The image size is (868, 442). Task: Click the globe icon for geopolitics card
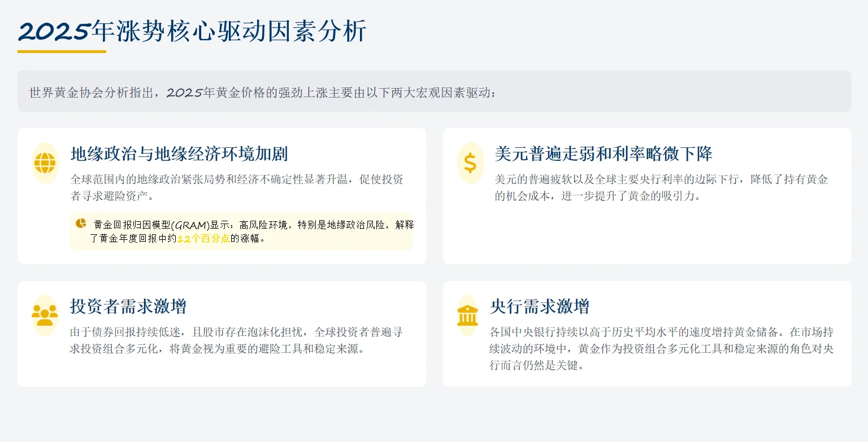pyautogui.click(x=45, y=163)
